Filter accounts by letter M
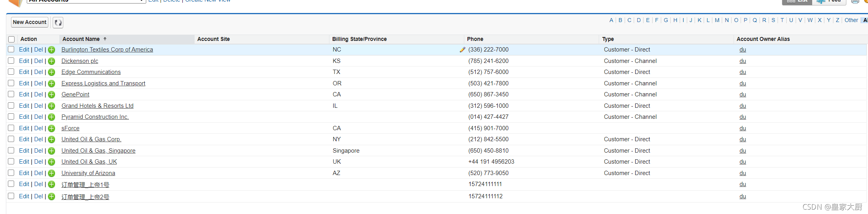Viewport: 868px width, 214px height. [x=717, y=20]
